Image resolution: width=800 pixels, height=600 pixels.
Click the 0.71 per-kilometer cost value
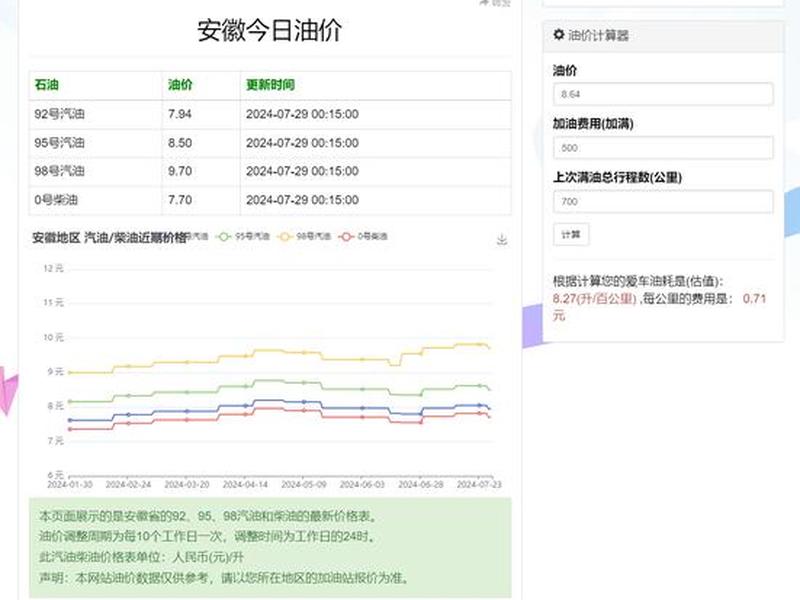pyautogui.click(x=755, y=298)
